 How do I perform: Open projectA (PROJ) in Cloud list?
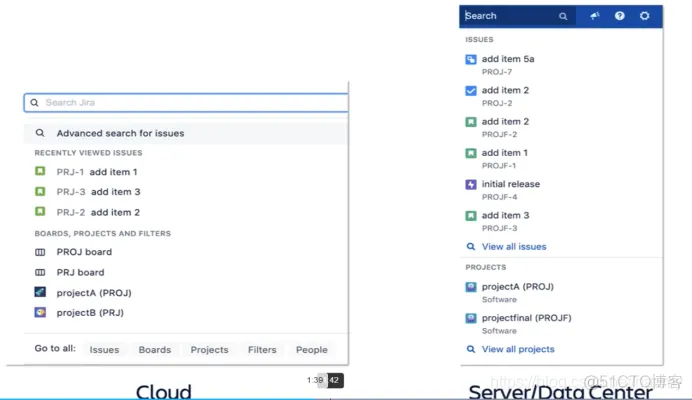tap(94, 293)
